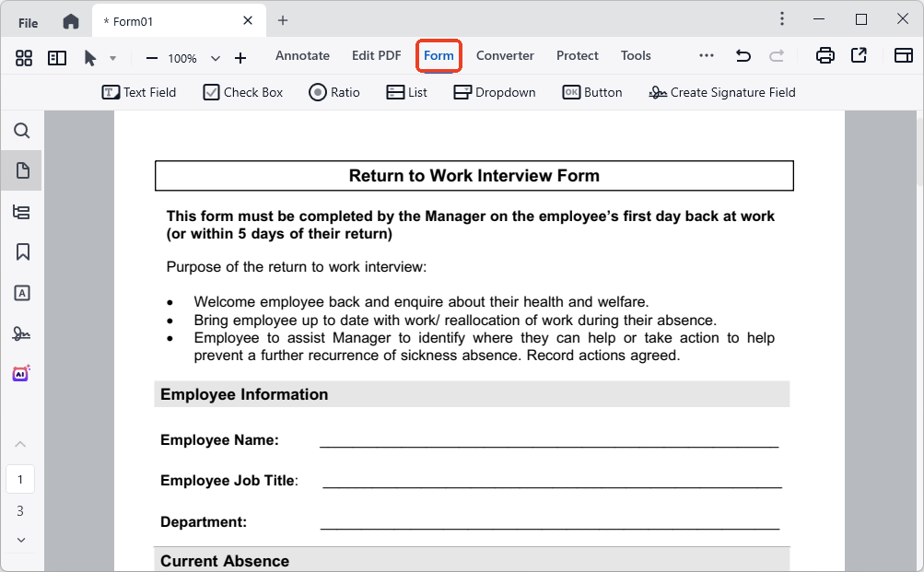The height and width of the screenshot is (572, 924).
Task: Open the Protect menu
Action: [577, 55]
